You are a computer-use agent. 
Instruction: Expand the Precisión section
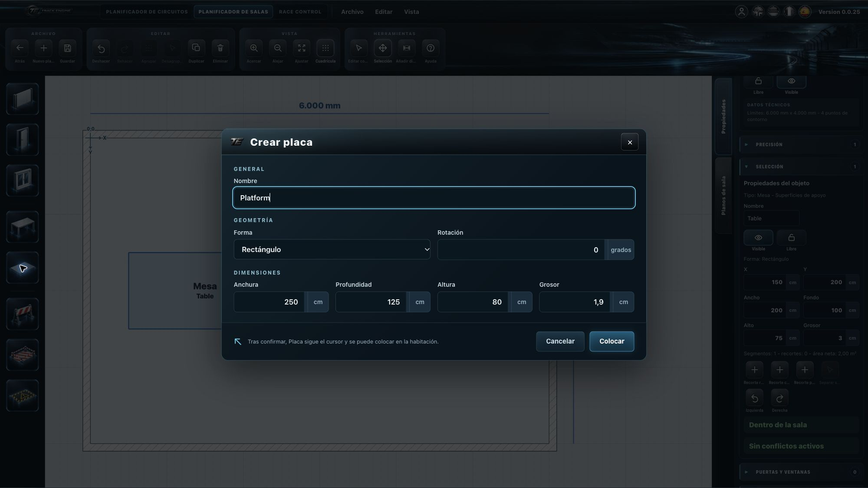801,145
